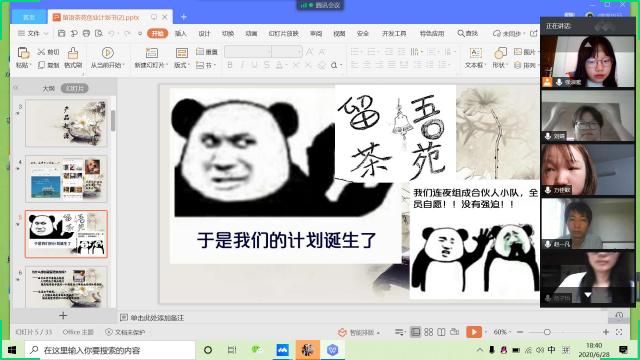Open the Developer Tools (开发工具) tab
This screenshot has height=360, width=640.
(394, 33)
